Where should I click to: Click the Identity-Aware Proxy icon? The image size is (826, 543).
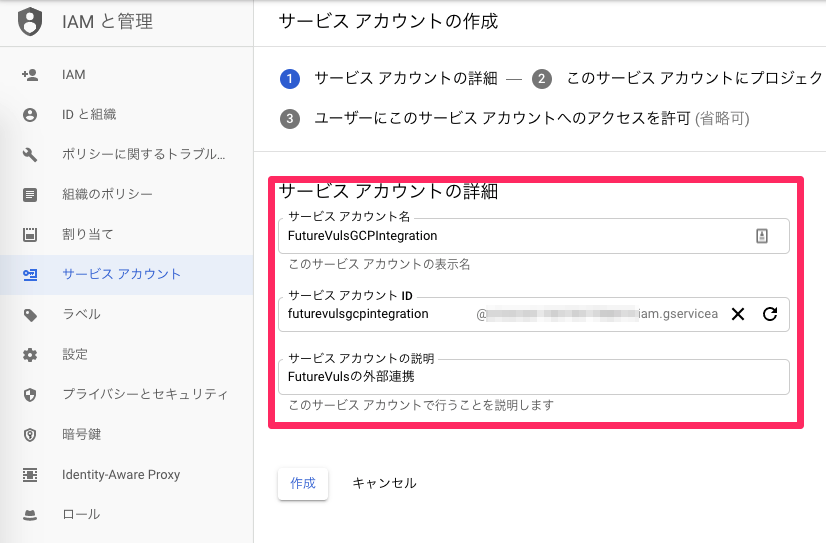point(30,475)
